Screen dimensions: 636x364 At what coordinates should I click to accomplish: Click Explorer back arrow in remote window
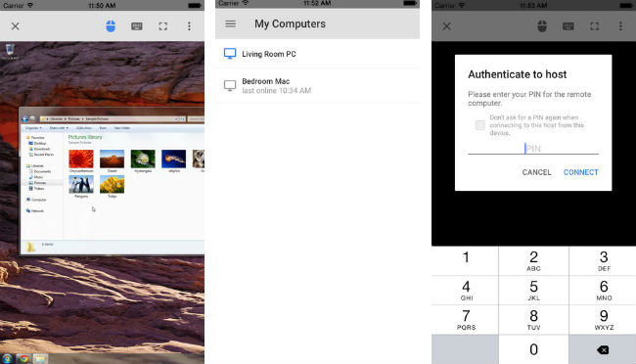click(25, 119)
